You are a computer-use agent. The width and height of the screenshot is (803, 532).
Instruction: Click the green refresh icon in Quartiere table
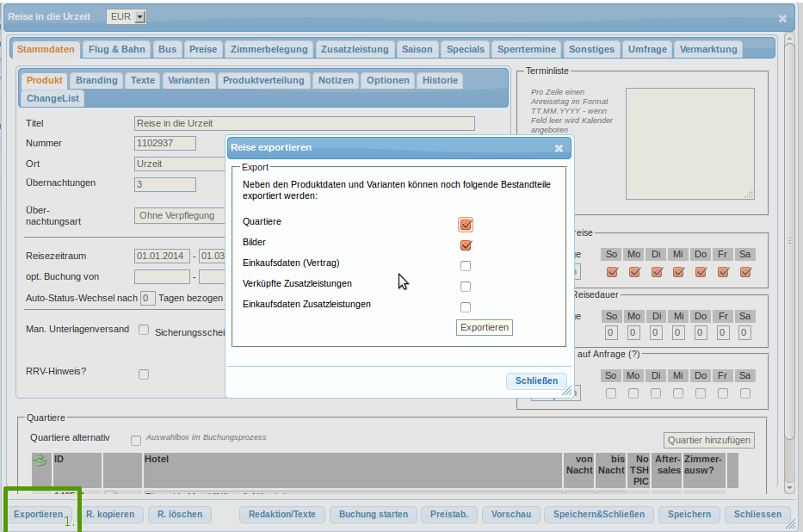40,461
